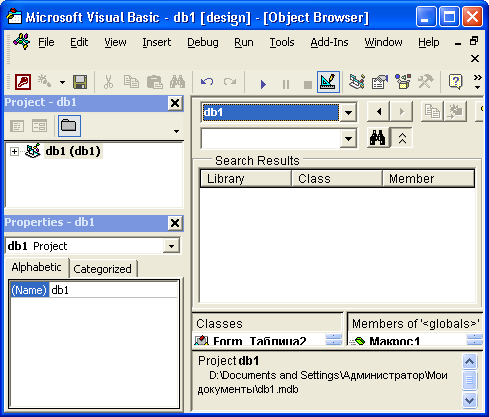Close the Properties - db1 panel
489x417 pixels.
coord(175,223)
